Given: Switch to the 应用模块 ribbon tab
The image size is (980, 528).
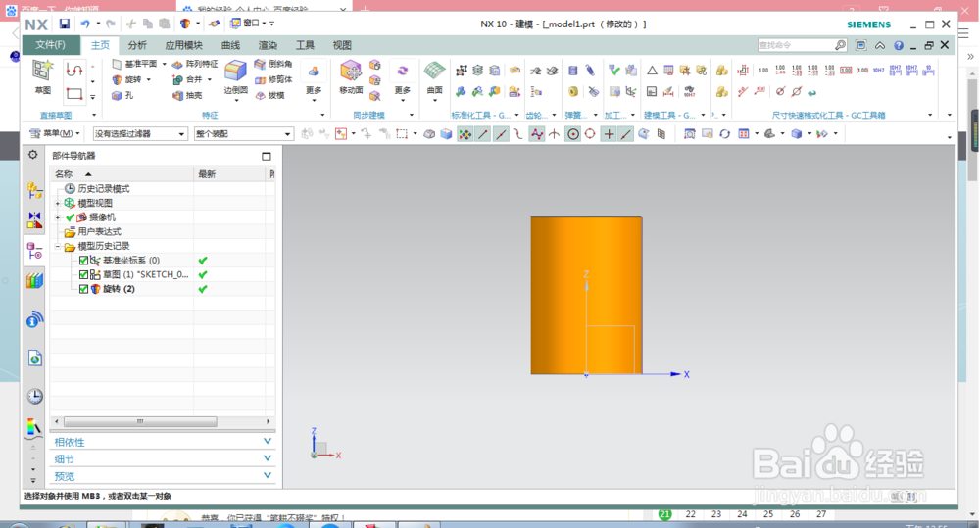Looking at the screenshot, I should 184,45.
